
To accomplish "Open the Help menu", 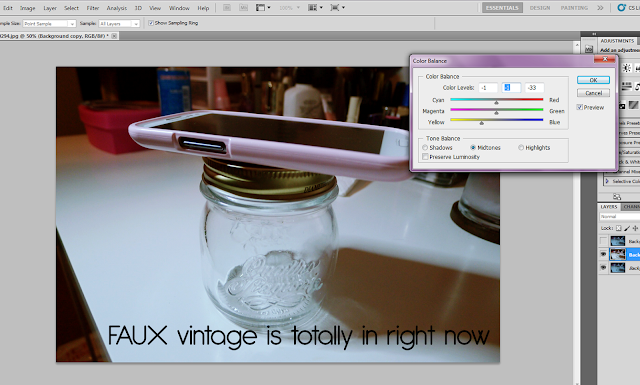I will (x=203, y=8).
